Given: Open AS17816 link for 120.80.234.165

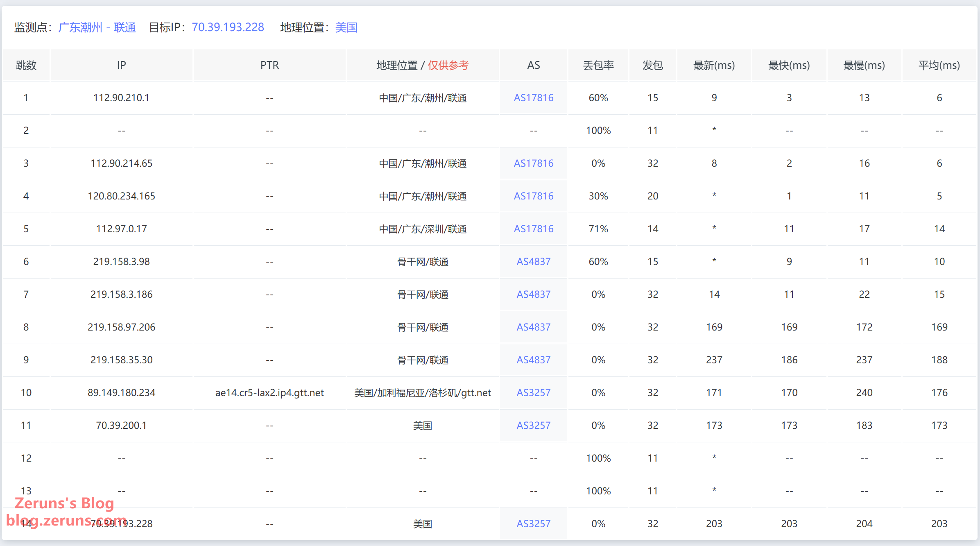Looking at the screenshot, I should (x=533, y=196).
